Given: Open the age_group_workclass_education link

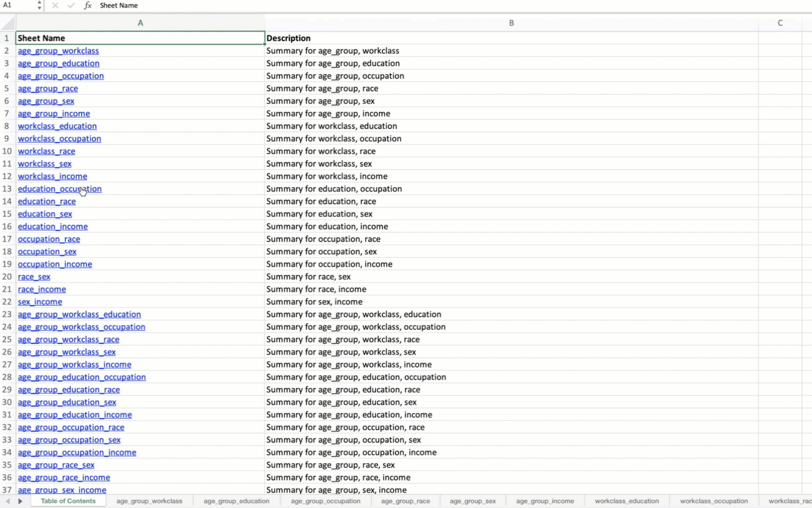Looking at the screenshot, I should pyautogui.click(x=79, y=315).
